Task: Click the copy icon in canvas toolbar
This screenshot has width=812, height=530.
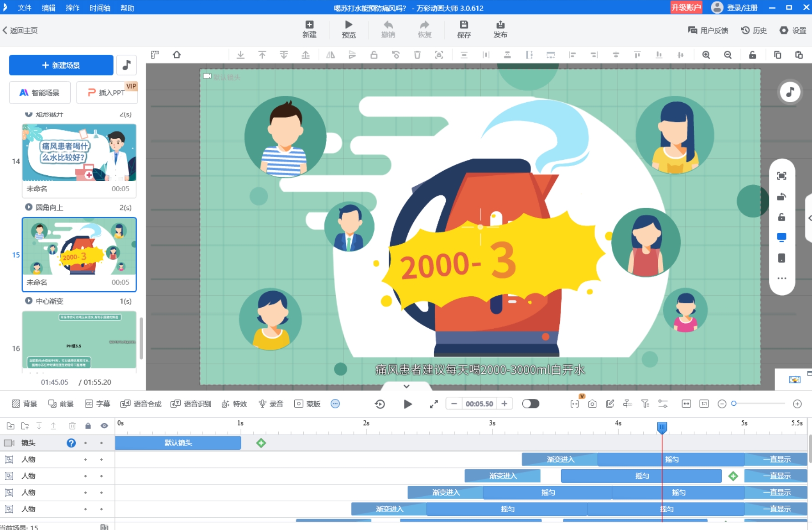Action: tap(777, 55)
